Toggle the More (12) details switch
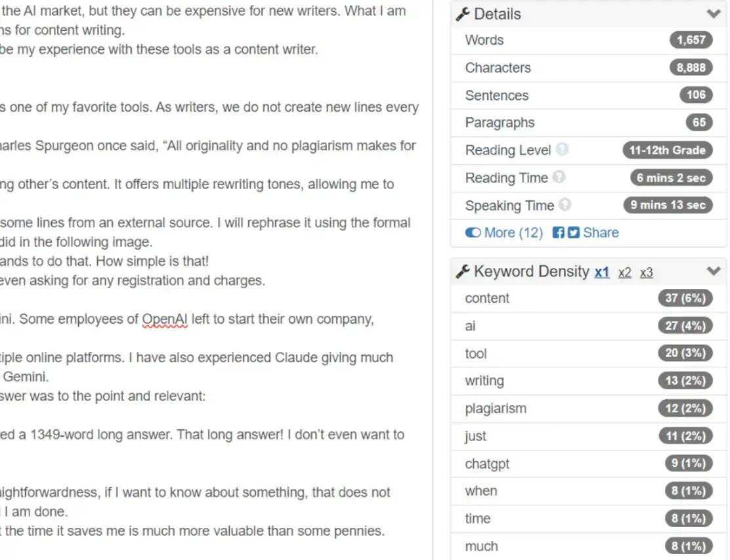730x560 pixels. 473,232
